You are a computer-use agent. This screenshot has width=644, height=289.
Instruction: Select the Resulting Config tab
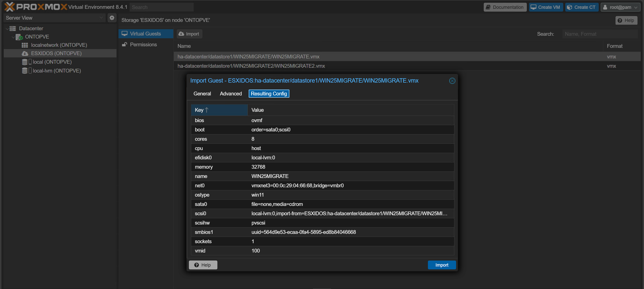click(269, 94)
